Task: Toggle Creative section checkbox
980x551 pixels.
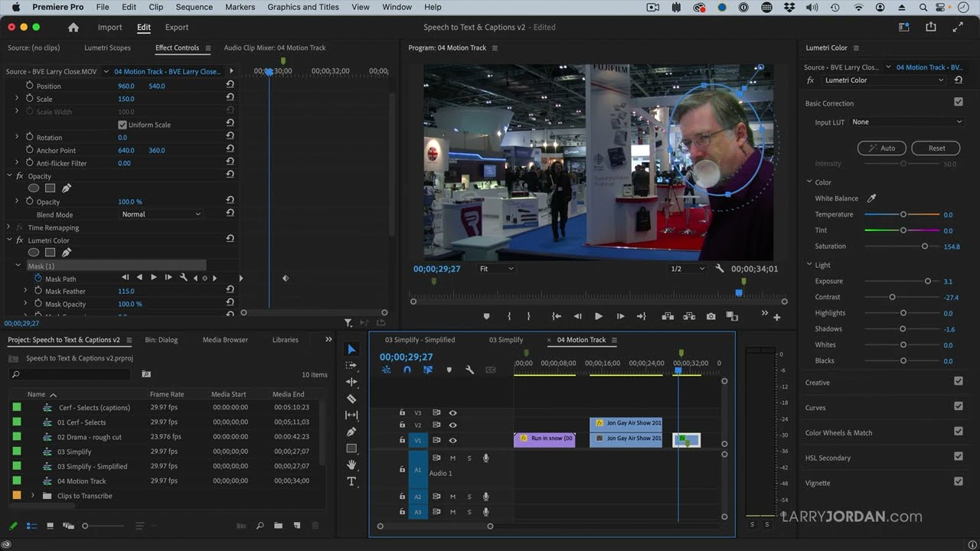Action: click(x=959, y=381)
